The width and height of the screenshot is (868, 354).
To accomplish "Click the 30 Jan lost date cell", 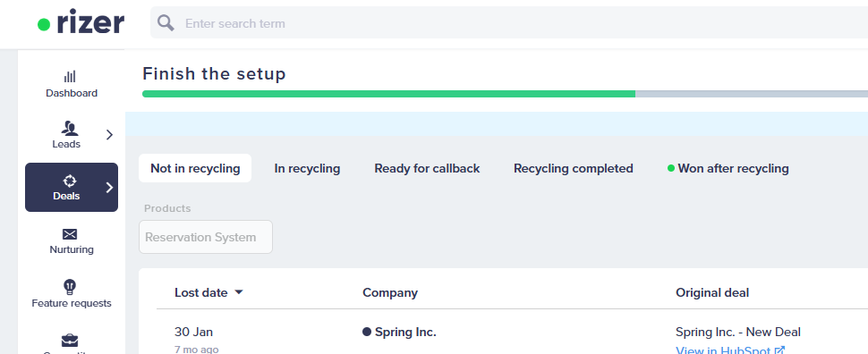I will pyautogui.click(x=194, y=332).
